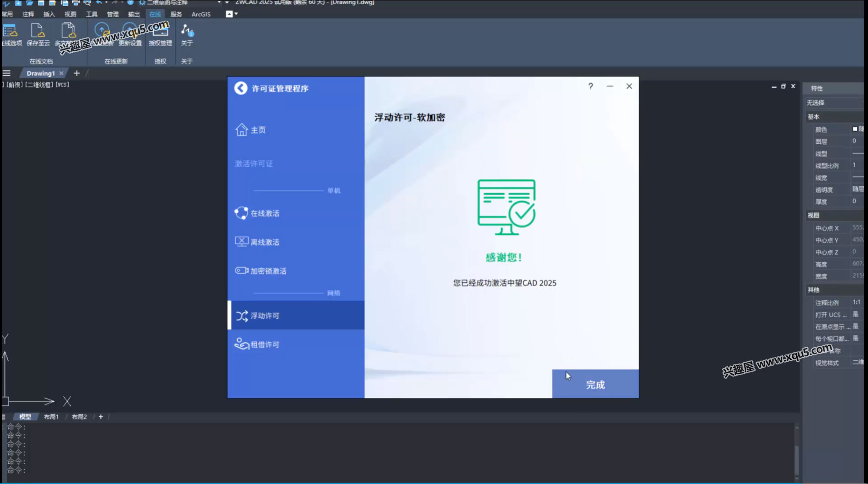This screenshot has height=484, width=868.
Task: Select 浮动许可 floating license item
Action: coord(296,315)
